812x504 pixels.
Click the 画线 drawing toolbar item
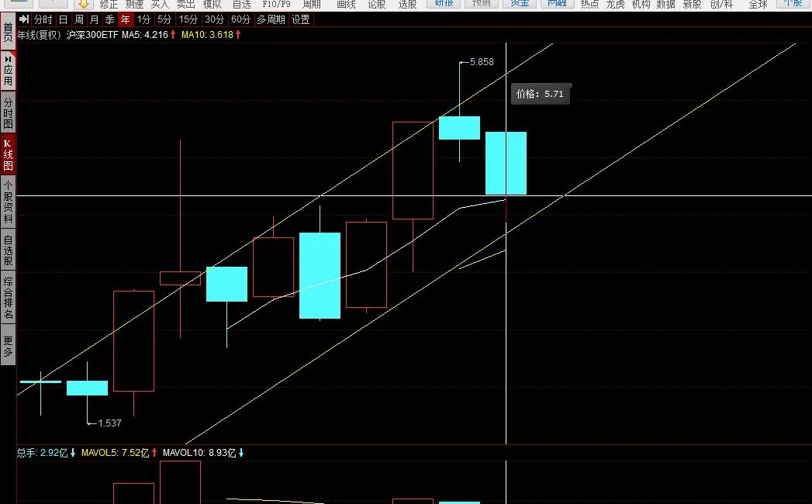click(x=346, y=4)
